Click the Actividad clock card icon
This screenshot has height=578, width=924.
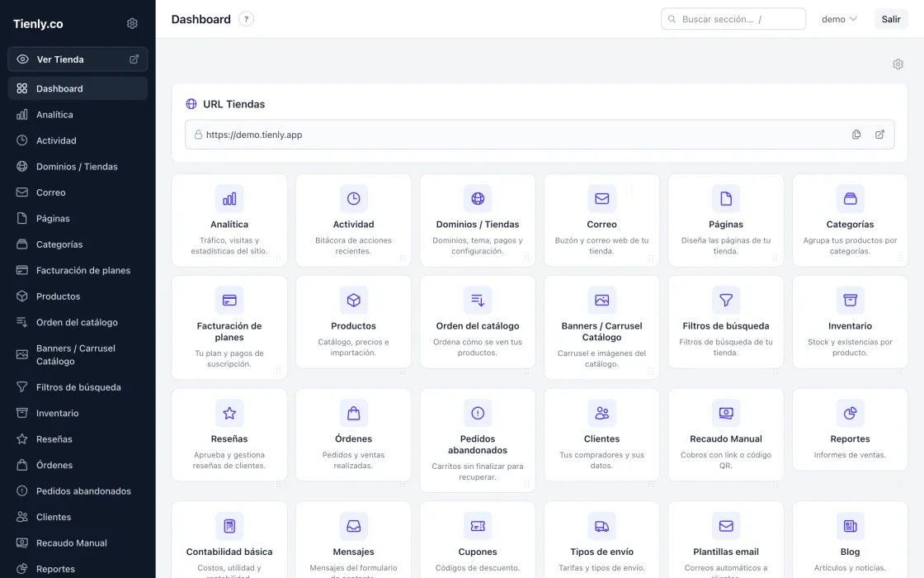coord(354,199)
